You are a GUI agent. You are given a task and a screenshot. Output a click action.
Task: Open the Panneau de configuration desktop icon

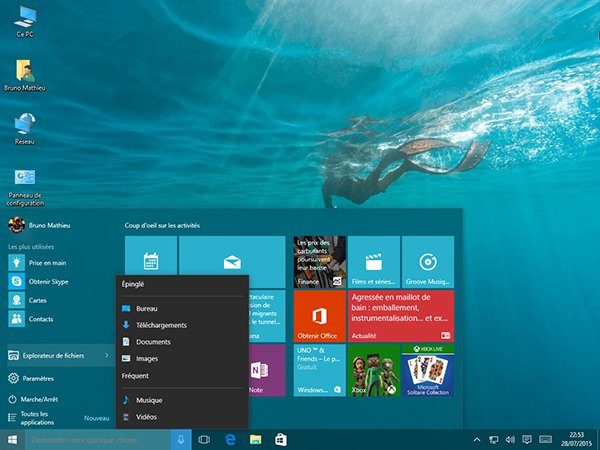point(25,187)
